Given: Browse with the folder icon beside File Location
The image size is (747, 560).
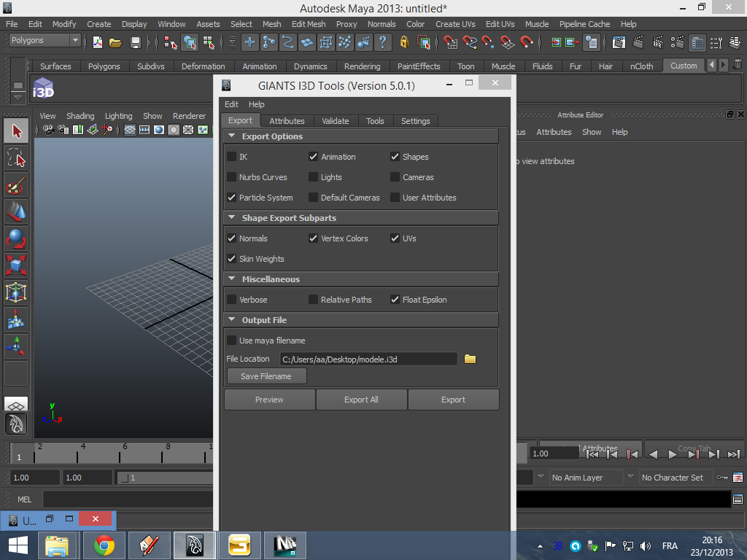Looking at the screenshot, I should click(x=470, y=359).
